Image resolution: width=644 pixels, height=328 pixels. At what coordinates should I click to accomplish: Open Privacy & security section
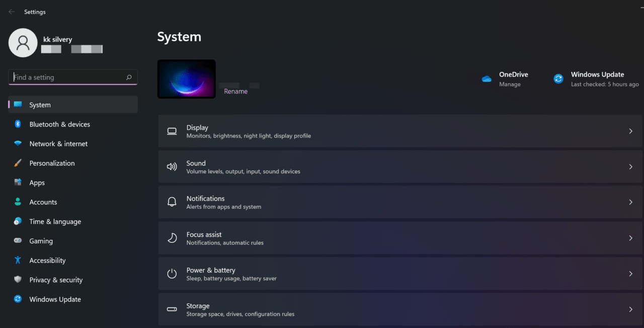pyautogui.click(x=73, y=280)
